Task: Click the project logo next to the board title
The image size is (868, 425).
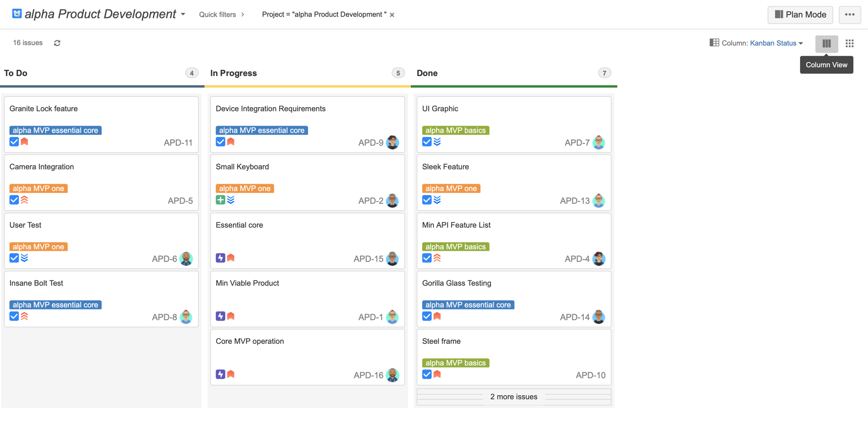Action: [x=17, y=13]
